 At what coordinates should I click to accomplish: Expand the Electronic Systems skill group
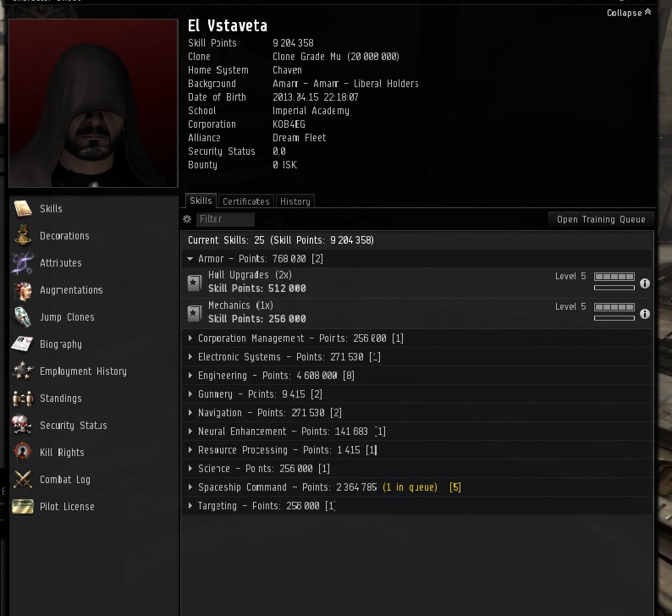190,357
